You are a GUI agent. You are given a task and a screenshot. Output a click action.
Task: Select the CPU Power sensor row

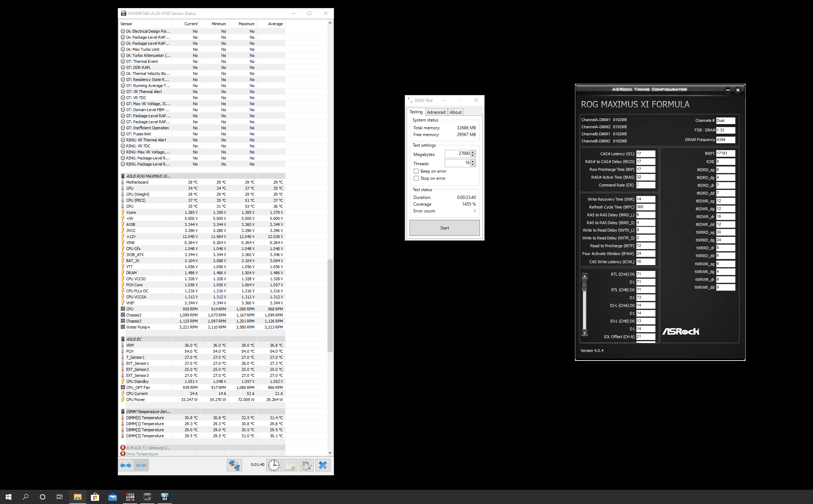pyautogui.click(x=202, y=400)
